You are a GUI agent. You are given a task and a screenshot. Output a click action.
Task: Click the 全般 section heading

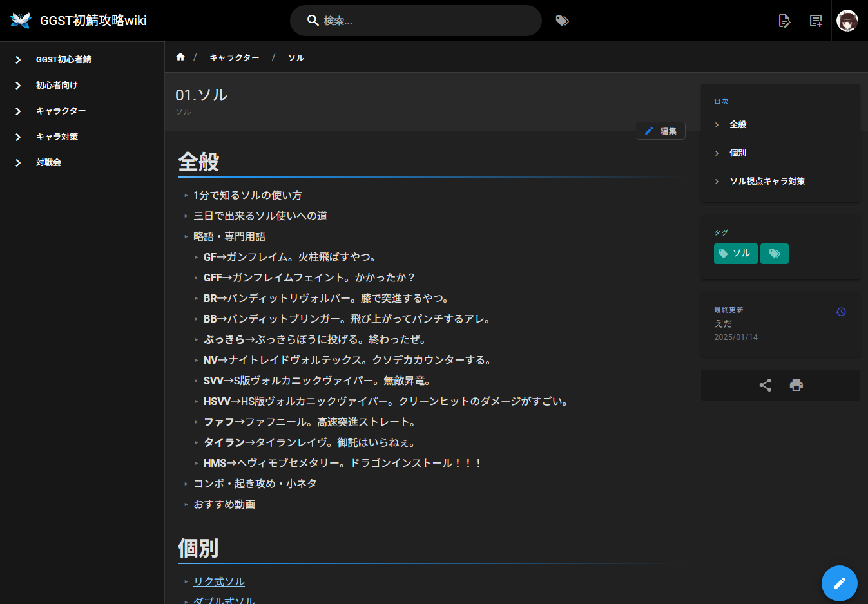tap(198, 161)
